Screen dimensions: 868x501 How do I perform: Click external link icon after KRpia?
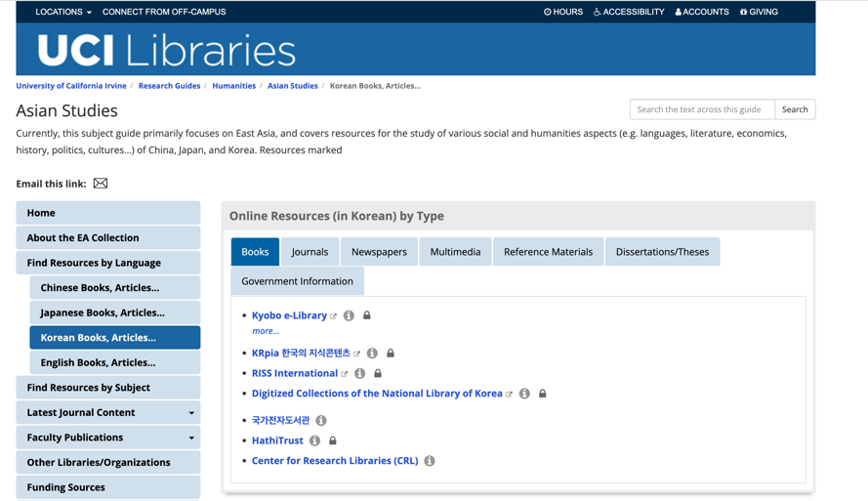point(356,354)
